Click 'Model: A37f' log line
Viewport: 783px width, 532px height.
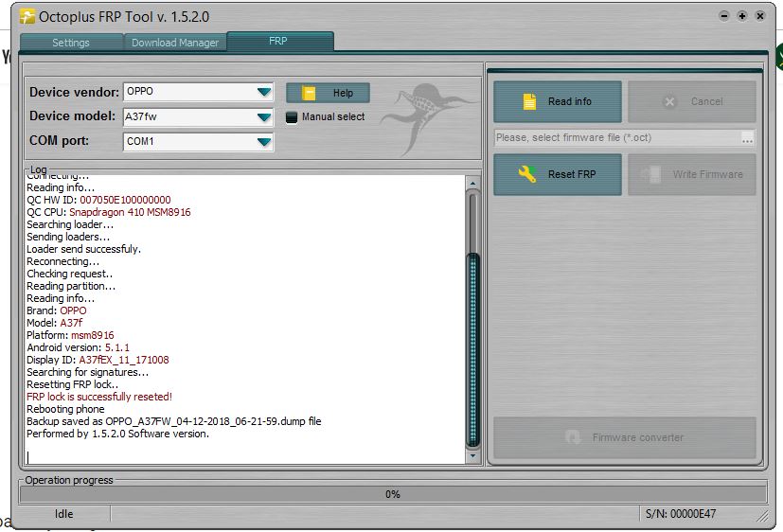54,323
